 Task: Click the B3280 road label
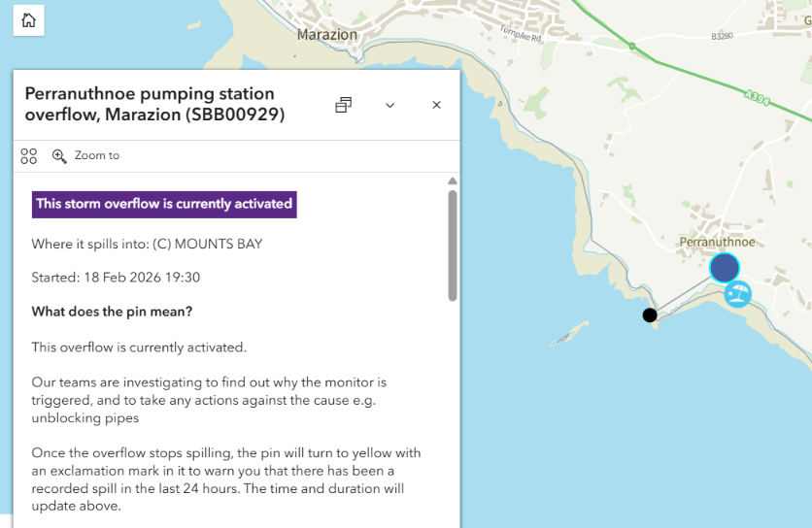(722, 36)
